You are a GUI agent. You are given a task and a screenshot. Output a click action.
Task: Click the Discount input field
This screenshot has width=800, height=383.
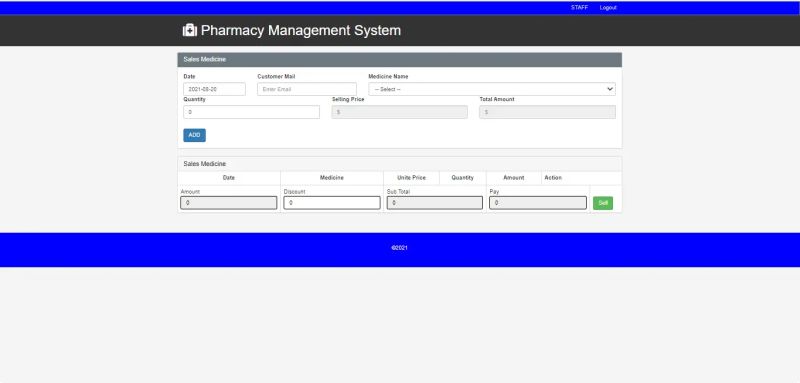[332, 203]
